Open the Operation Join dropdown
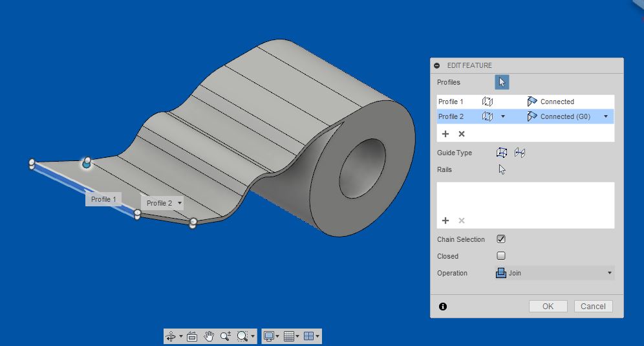 click(x=554, y=273)
